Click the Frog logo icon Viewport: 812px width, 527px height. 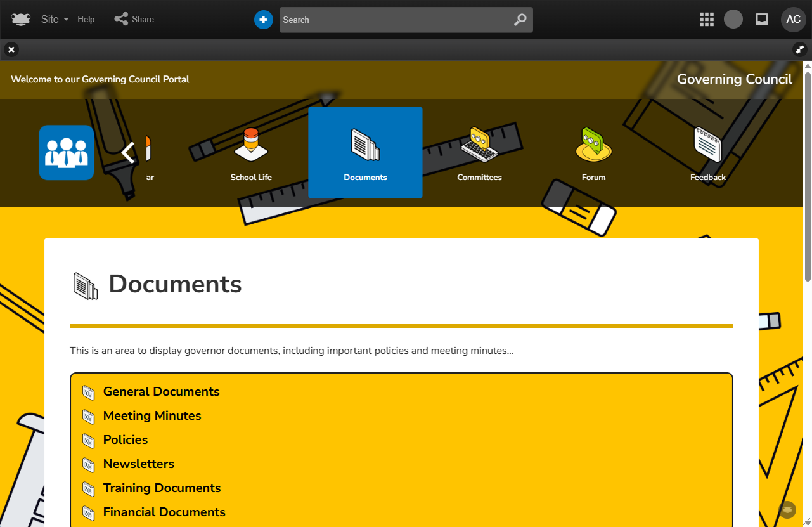point(21,20)
